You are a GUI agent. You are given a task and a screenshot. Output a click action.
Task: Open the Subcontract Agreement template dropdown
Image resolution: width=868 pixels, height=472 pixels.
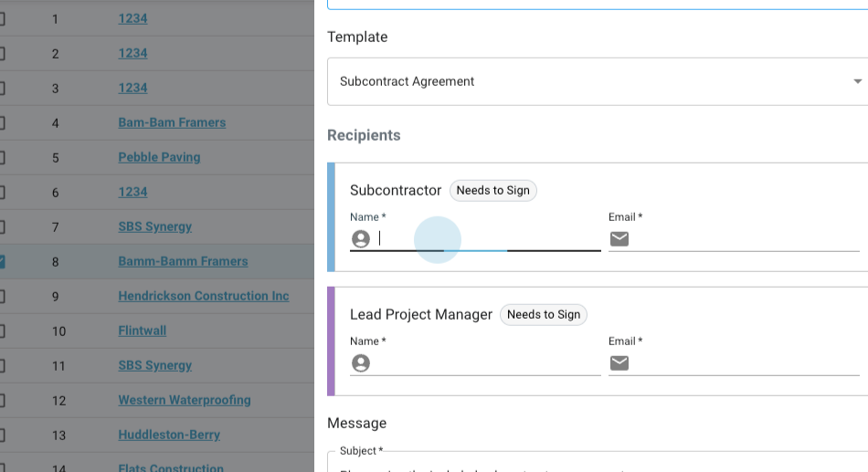point(585,81)
